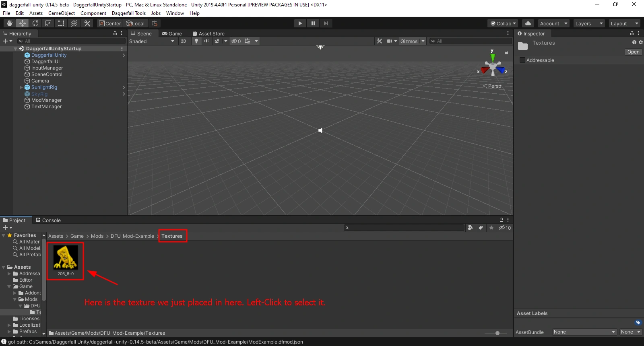Viewport: 644px width, 346px height.
Task: Open Search by Type in Project
Action: click(470, 228)
